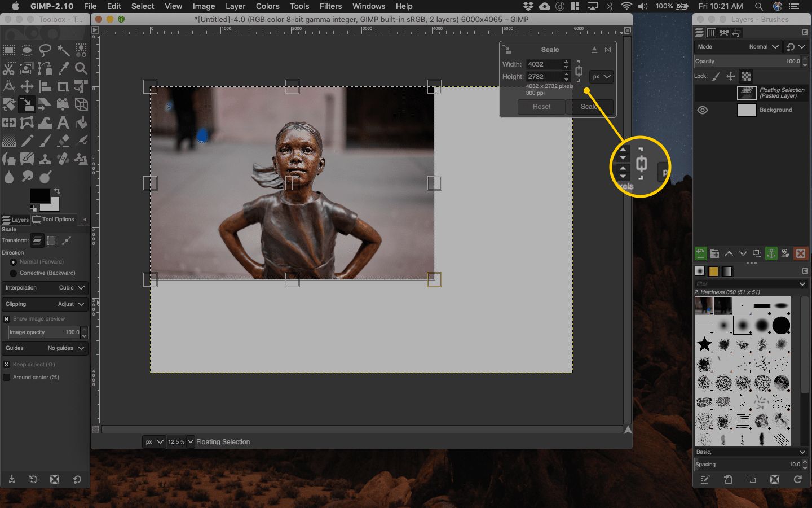
Task: Select the Clone stamp tool
Action: click(x=45, y=159)
